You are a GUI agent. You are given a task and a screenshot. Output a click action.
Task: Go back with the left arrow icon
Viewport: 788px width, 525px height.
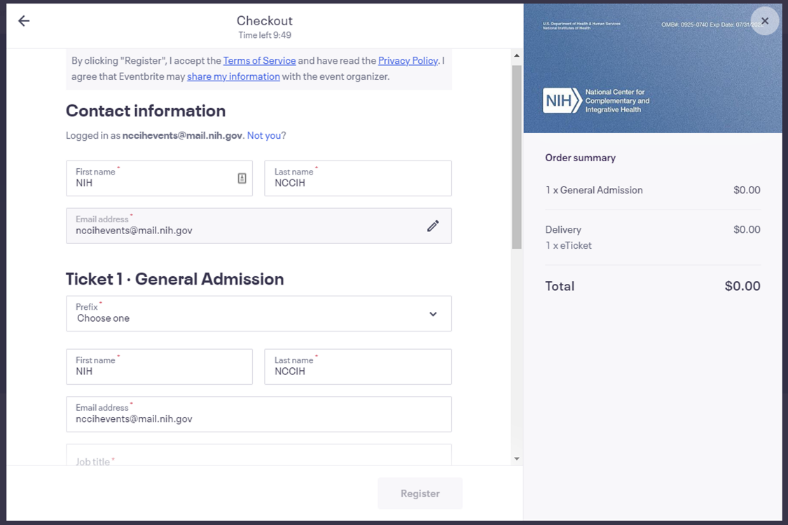point(24,21)
